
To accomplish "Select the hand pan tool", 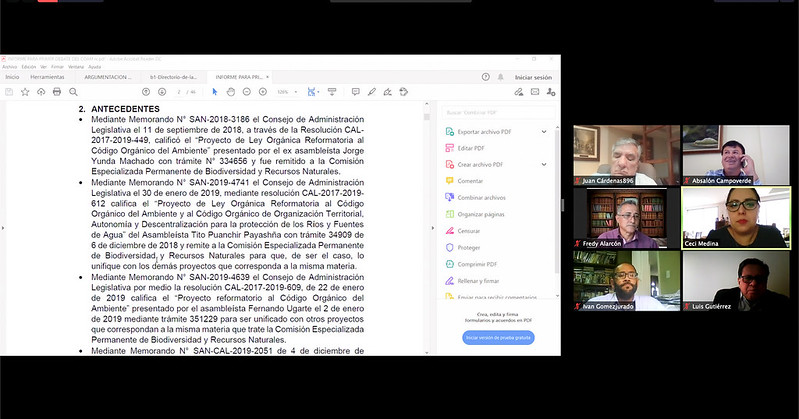I will point(231,92).
